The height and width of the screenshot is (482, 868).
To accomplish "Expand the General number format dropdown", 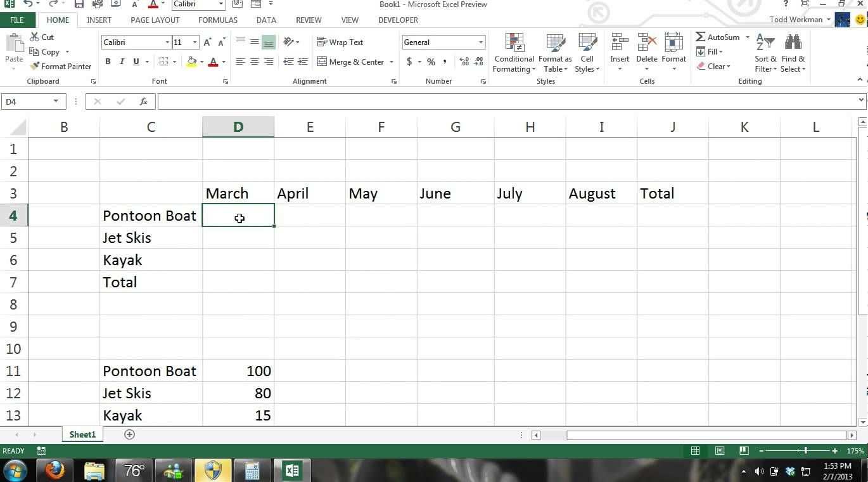I will point(480,42).
